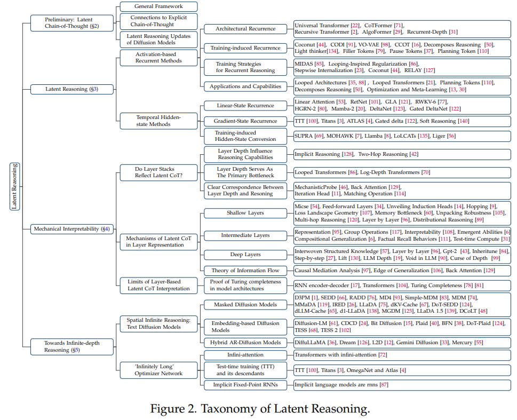The width and height of the screenshot is (517, 420).
Task: Select the 'Intermediate Layers' box
Action: [245, 235]
